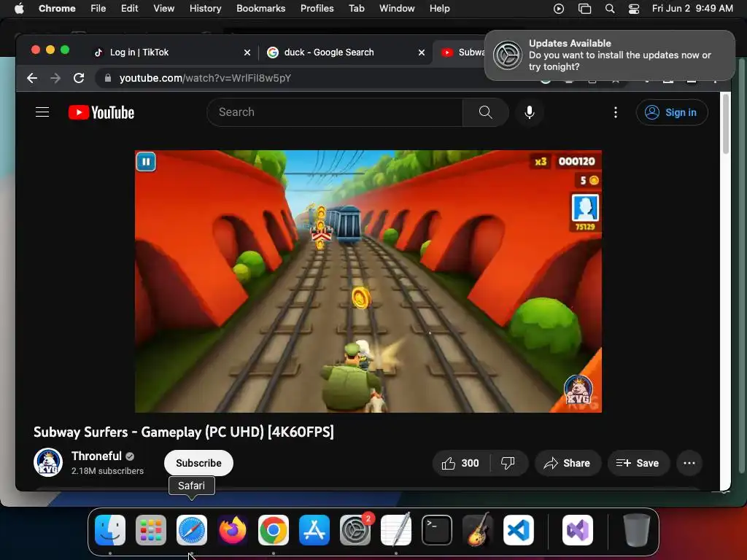Open Control Center in menu bar

(x=634, y=9)
